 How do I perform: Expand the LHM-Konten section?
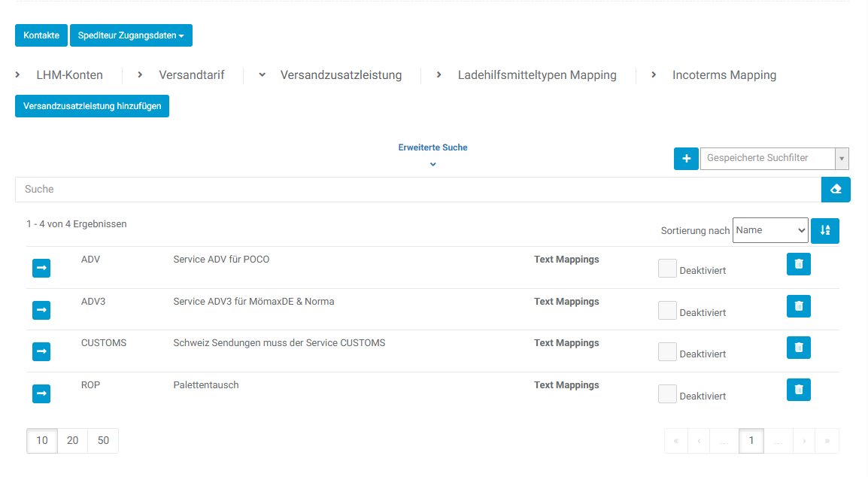[69, 75]
